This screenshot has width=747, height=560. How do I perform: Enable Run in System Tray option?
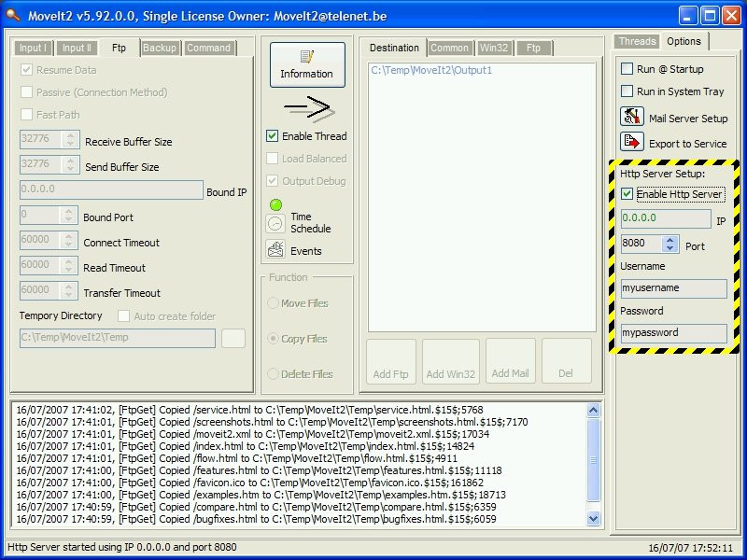(627, 91)
